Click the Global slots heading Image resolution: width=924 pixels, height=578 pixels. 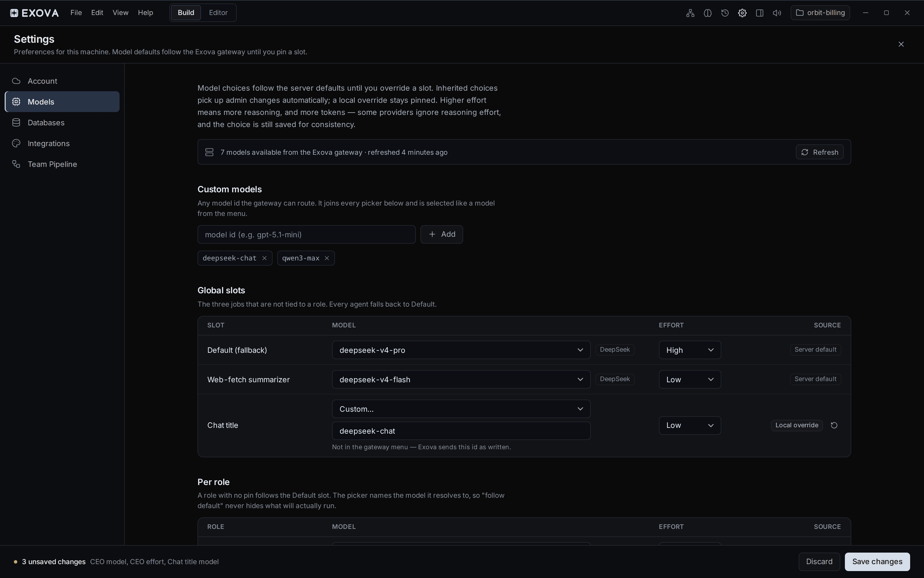[x=221, y=290]
